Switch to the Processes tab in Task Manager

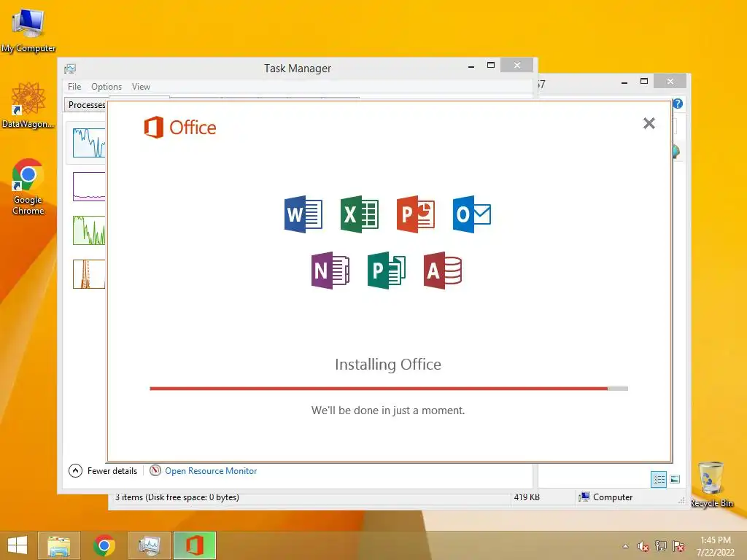point(86,105)
